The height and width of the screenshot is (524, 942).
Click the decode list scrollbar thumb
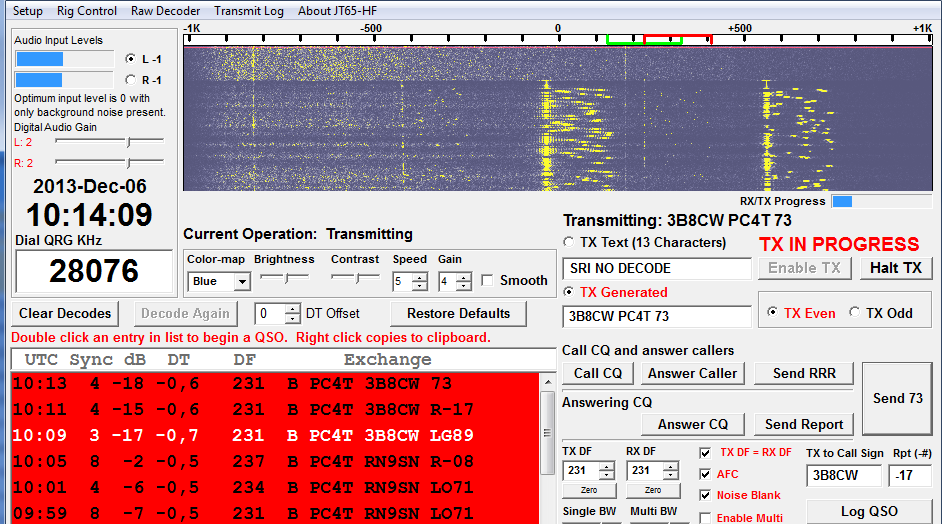547,433
